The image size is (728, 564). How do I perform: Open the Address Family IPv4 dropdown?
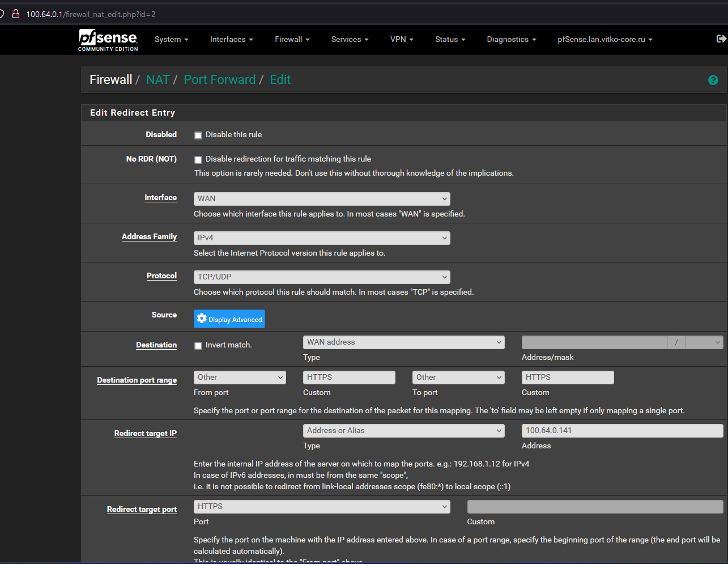point(322,238)
